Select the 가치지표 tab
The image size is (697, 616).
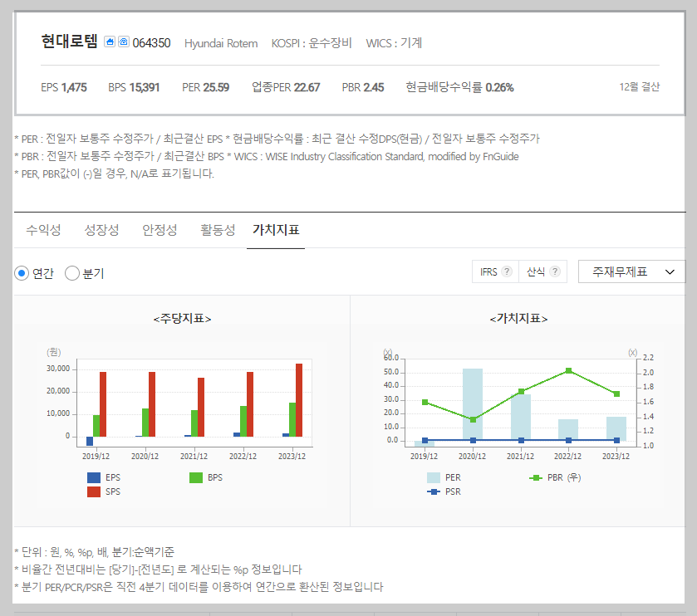pos(276,230)
